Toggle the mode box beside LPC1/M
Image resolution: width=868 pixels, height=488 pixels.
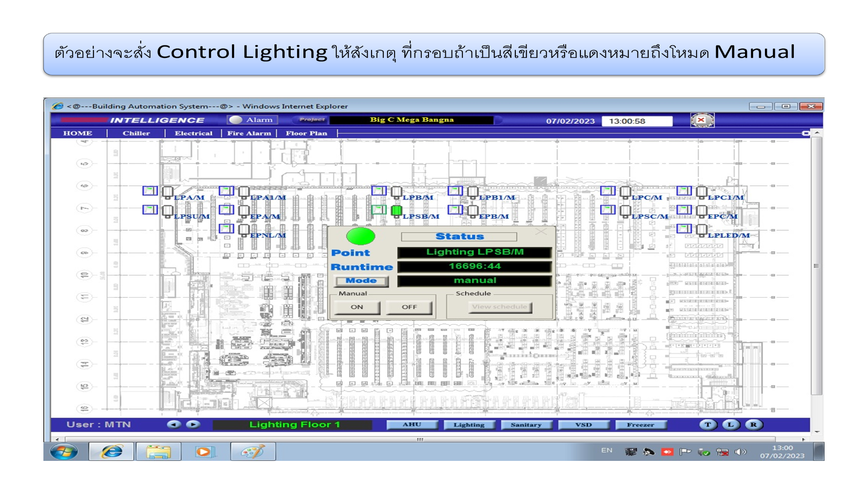(x=684, y=191)
